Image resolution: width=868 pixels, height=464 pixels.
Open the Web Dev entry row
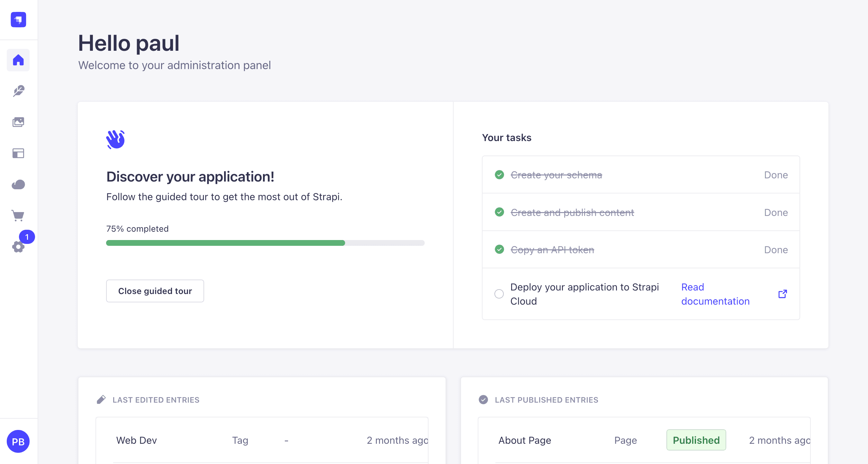click(x=262, y=441)
